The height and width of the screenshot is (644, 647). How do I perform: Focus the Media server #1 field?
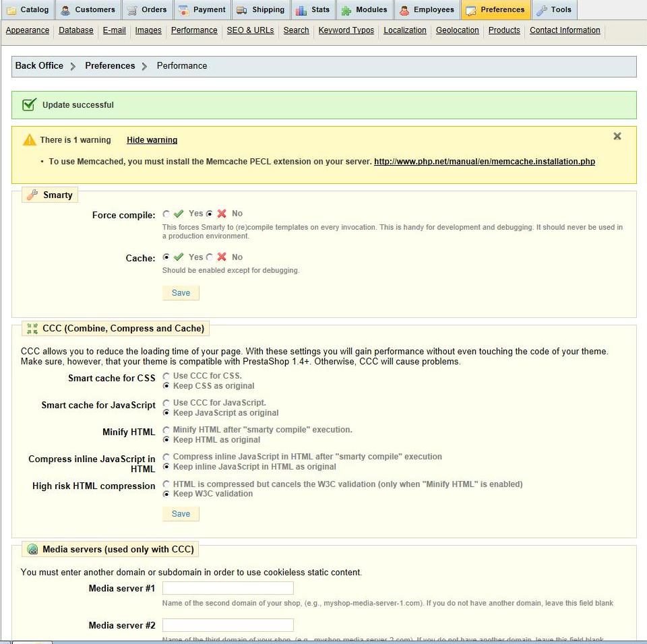coord(228,588)
